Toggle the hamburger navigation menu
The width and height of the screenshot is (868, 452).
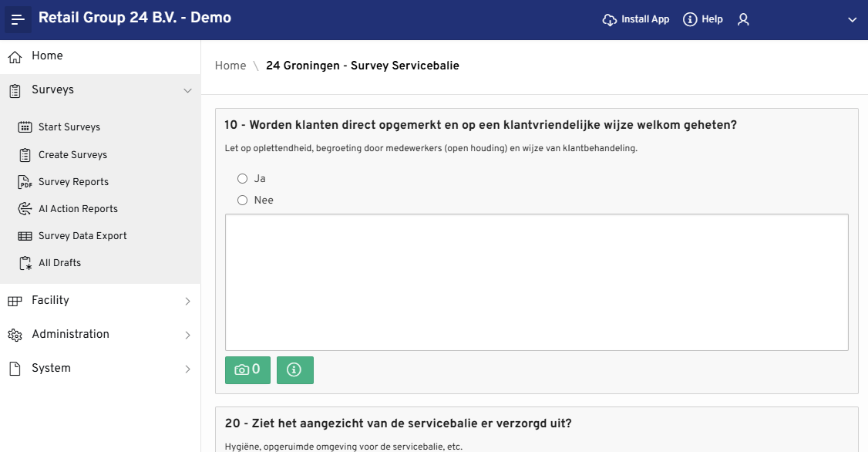tap(18, 19)
